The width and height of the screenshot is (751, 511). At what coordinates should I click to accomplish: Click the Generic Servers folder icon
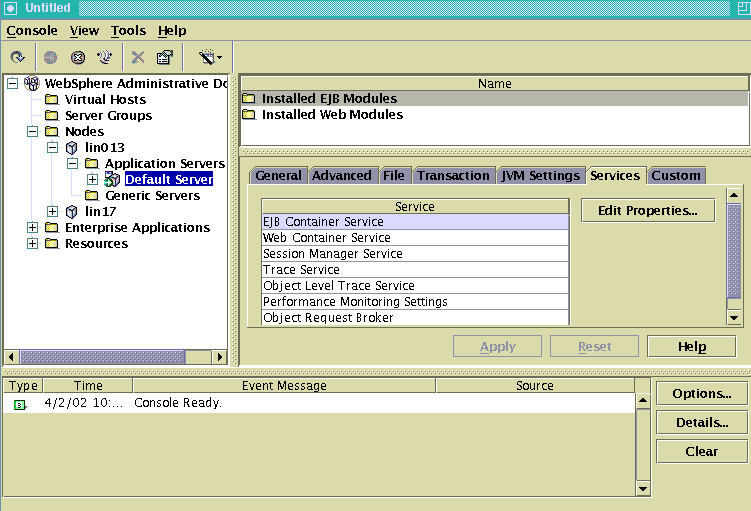(91, 195)
